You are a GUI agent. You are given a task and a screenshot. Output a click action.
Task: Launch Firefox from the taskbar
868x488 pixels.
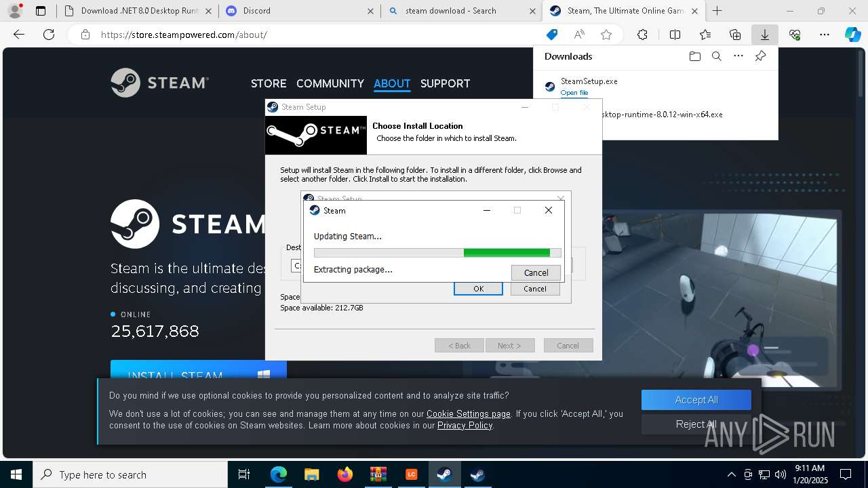tap(344, 474)
